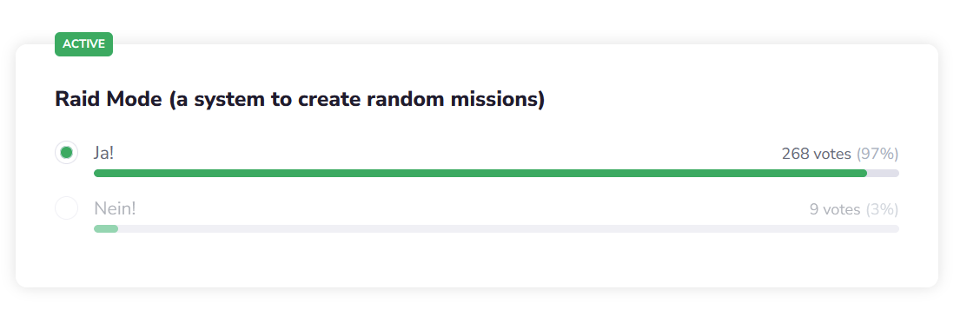980x323 pixels.
Task: Click the 9 votes count
Action: point(835,209)
